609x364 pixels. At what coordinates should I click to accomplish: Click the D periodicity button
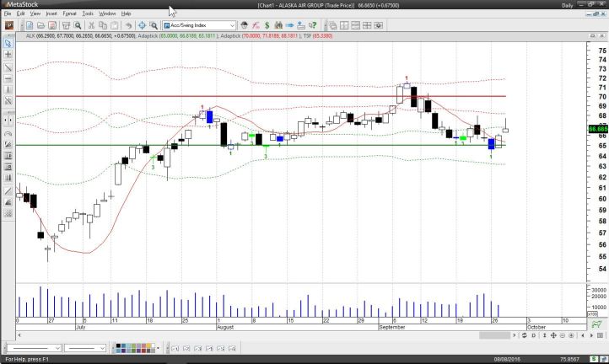coord(534,335)
